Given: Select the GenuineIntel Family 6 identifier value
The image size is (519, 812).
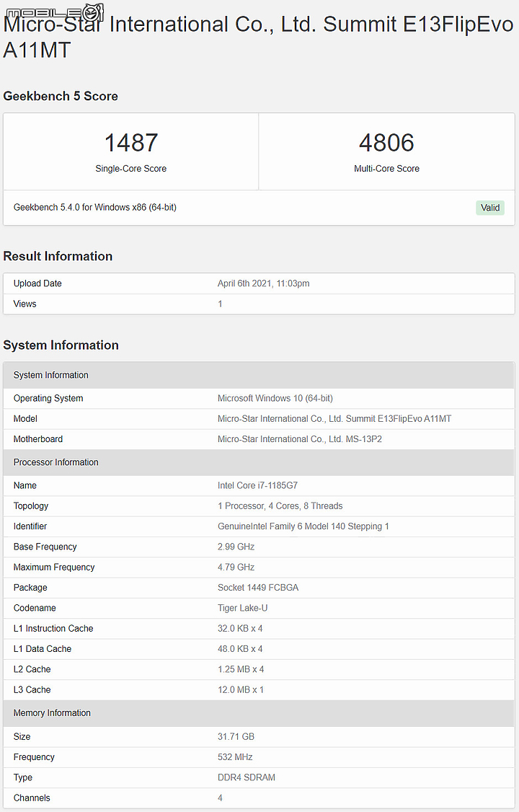Looking at the screenshot, I should coord(303,526).
